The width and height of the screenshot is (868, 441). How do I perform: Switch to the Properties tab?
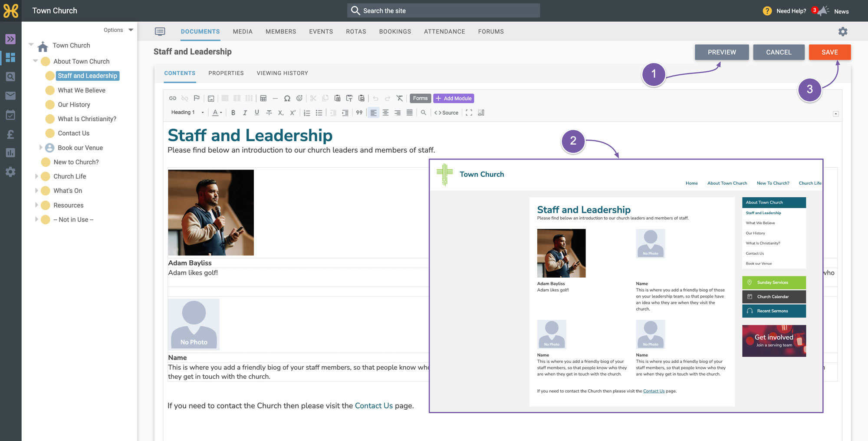click(226, 73)
